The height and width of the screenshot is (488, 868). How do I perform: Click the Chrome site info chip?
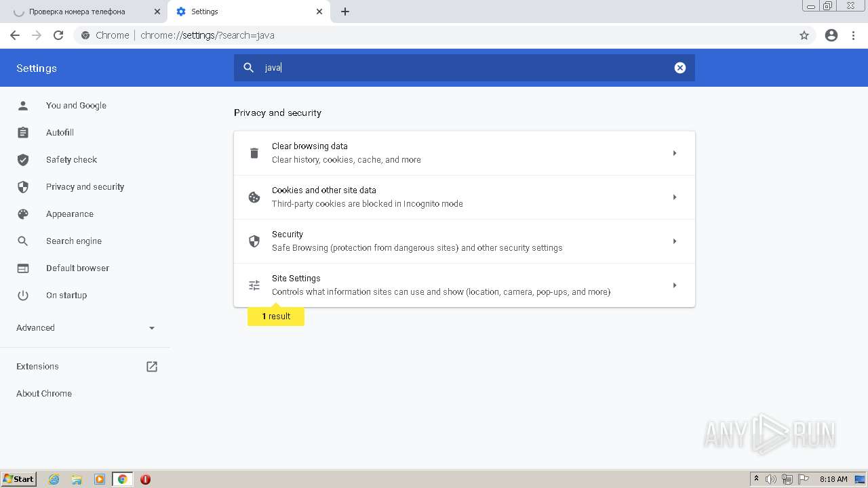105,35
